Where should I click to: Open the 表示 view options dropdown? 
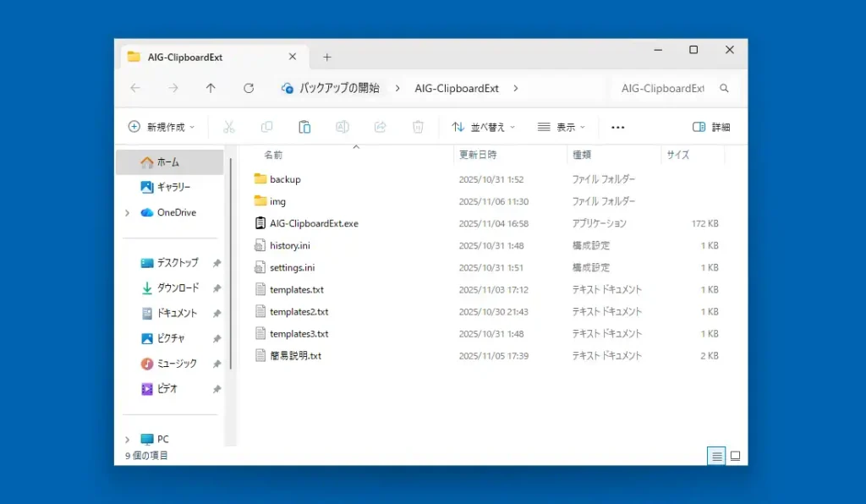562,126
